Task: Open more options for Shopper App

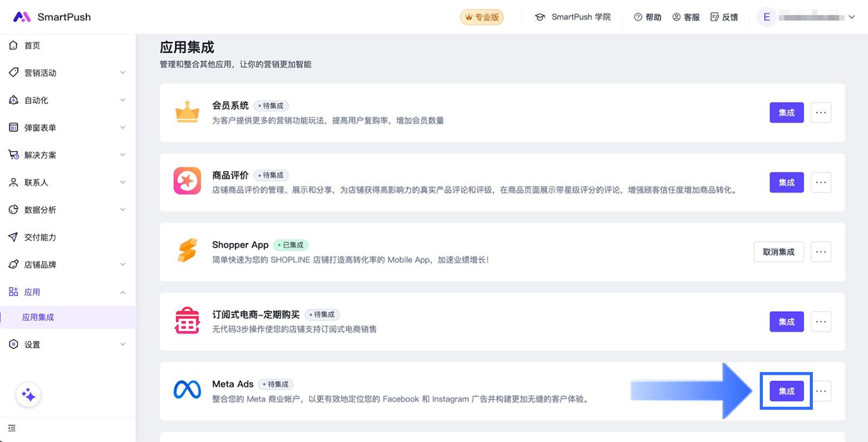Action: (x=821, y=252)
